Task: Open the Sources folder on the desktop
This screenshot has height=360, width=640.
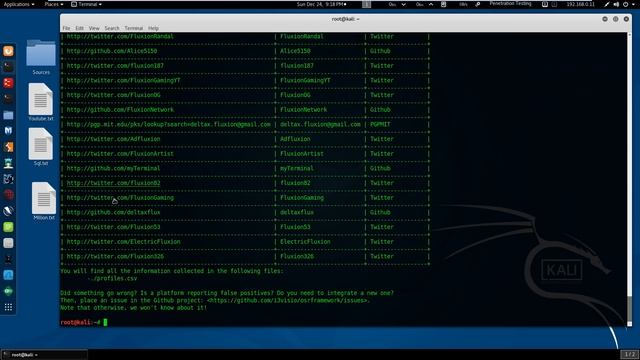Action: click(41, 57)
